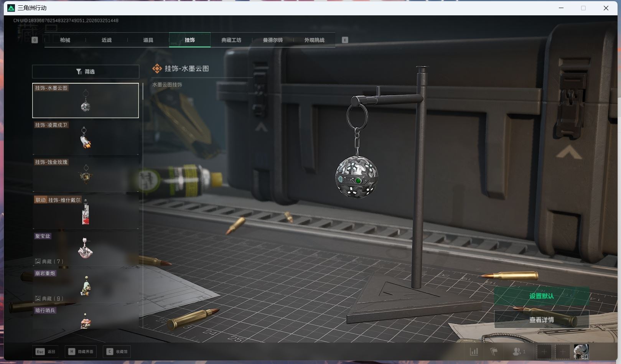Click the flags icon in bottom bar
Viewport: 621px width, 364px height.
(x=494, y=351)
